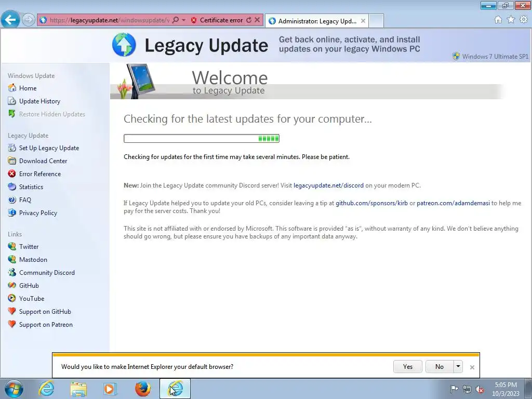Image resolution: width=532 pixels, height=399 pixels.
Task: Open Community Discord link
Action: pos(47,272)
